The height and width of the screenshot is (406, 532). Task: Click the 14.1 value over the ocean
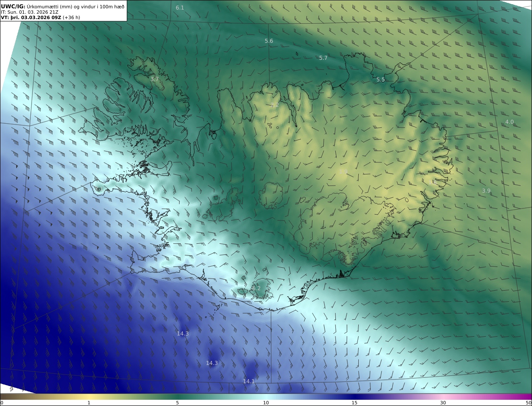tap(249, 382)
